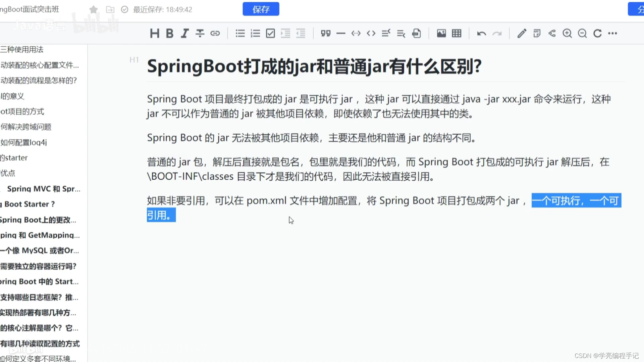Open outline item ping 和 GetMapping
644x362 pixels.
pos(40,235)
